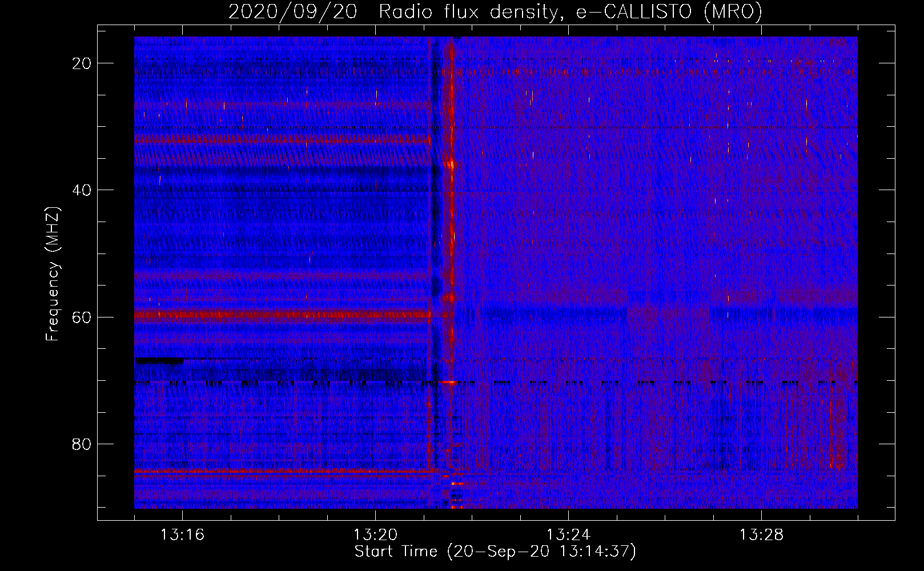This screenshot has width=924, height=571.
Task: Click the 13:24 time tick label
Action: tap(568, 535)
